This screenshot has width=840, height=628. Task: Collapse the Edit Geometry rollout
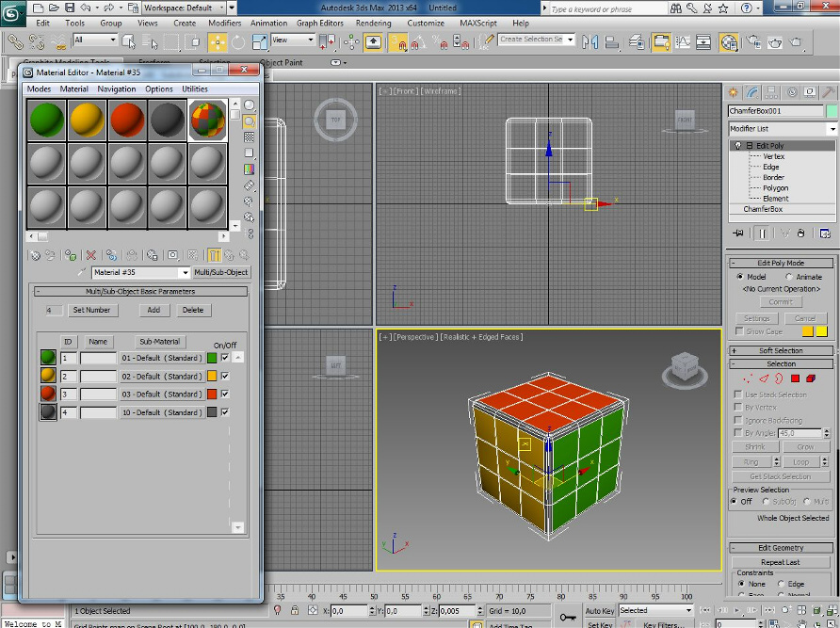(781, 548)
